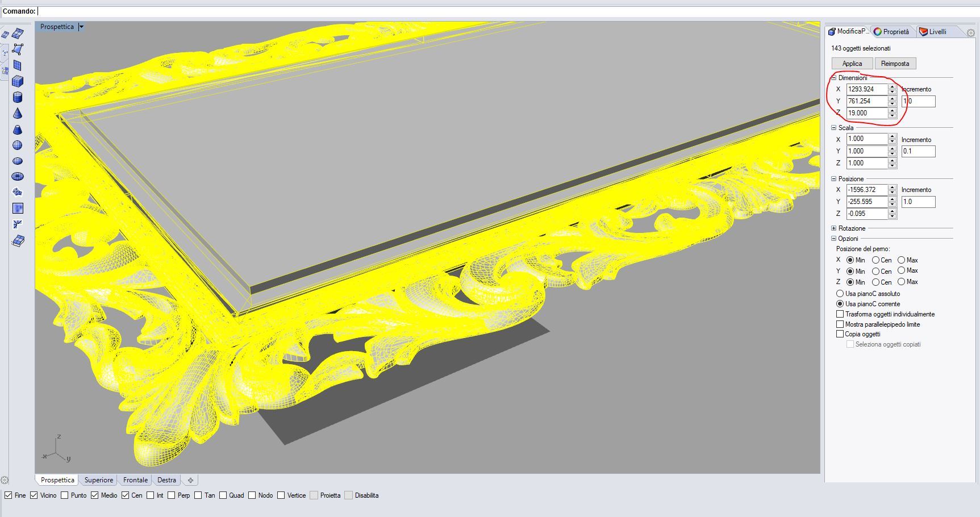This screenshot has height=517, width=980.
Task: Open the second side tab icon on the left dock
Action: tap(5, 71)
